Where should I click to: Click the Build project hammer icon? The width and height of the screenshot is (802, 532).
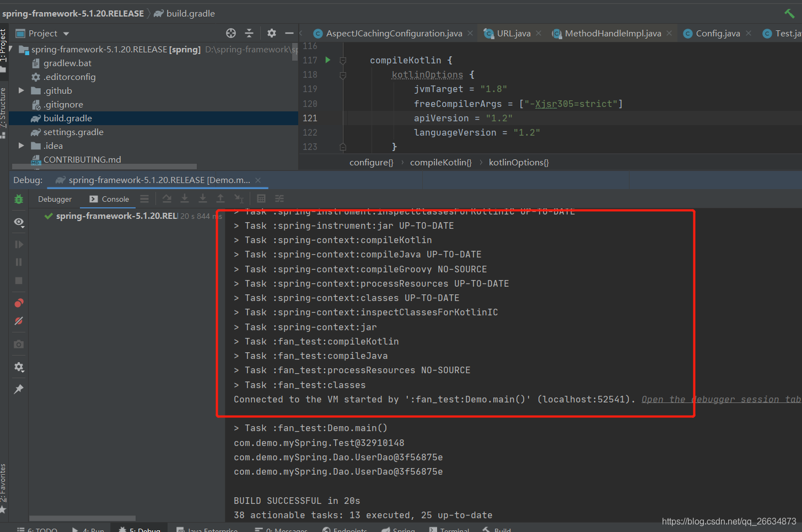point(789,13)
